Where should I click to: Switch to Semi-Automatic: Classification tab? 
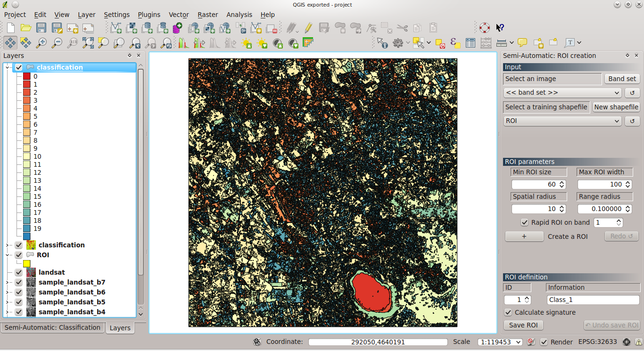tap(52, 327)
